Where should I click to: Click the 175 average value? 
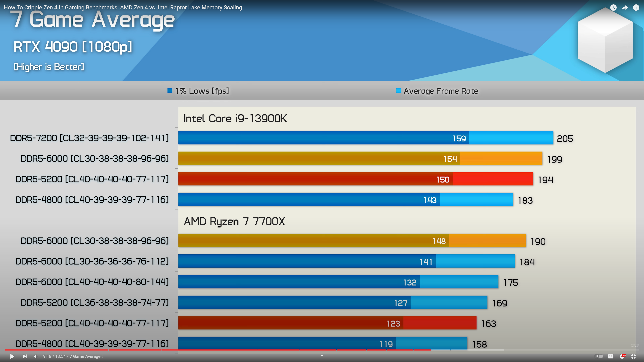point(511,283)
